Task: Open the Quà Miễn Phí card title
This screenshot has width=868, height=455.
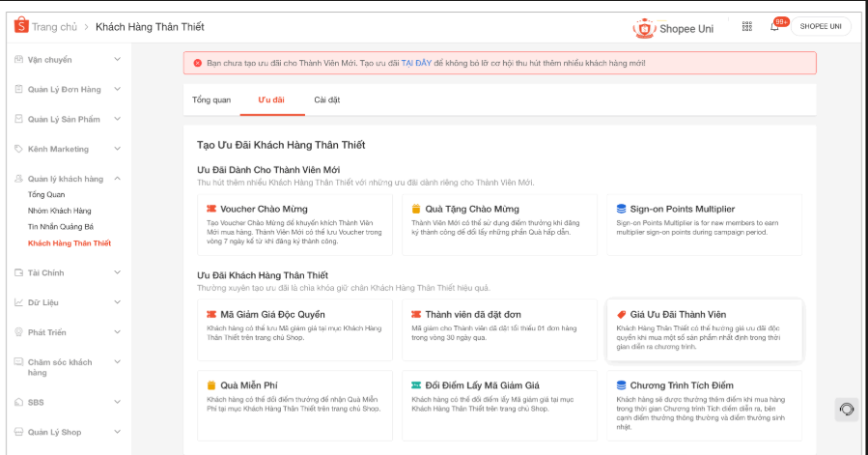Action: (x=249, y=385)
